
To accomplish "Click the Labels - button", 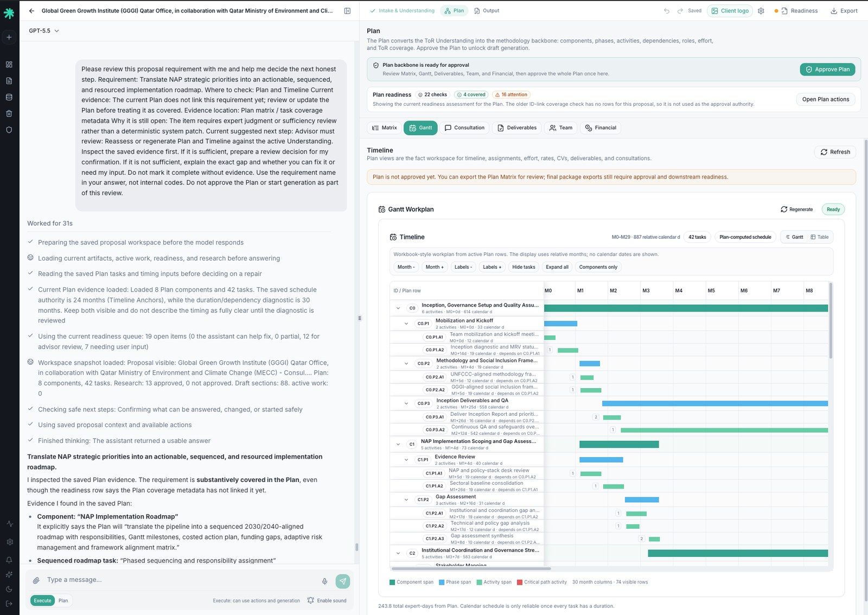I will (463, 267).
